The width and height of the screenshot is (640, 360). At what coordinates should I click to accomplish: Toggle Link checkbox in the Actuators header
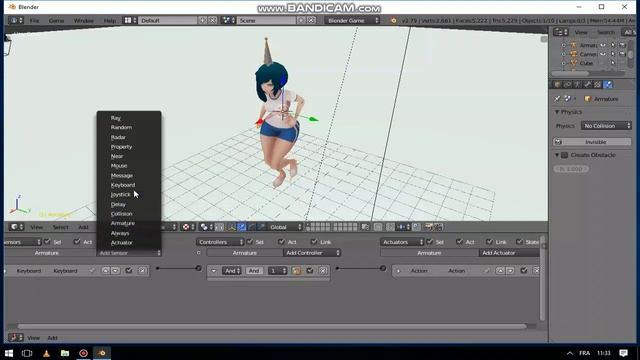coord(489,242)
